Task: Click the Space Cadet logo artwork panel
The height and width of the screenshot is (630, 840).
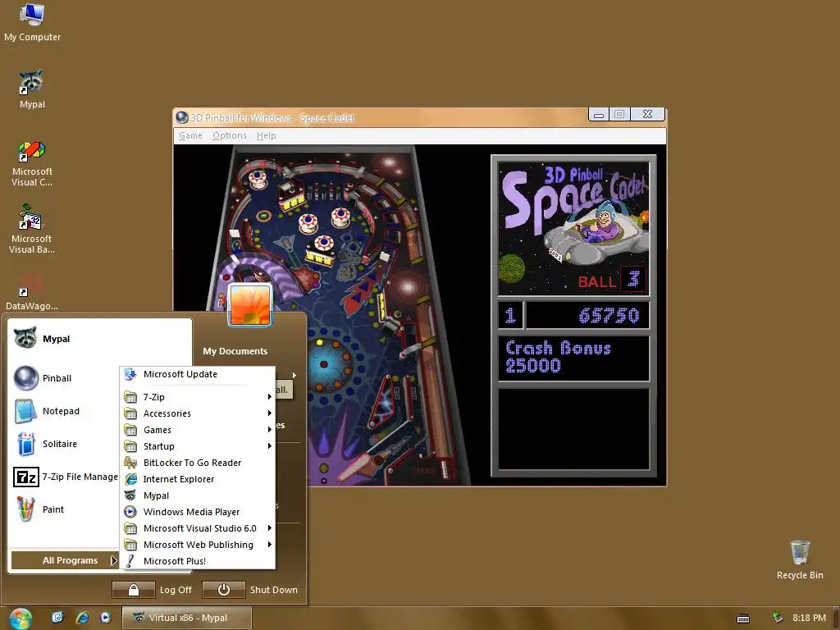Action: click(573, 229)
